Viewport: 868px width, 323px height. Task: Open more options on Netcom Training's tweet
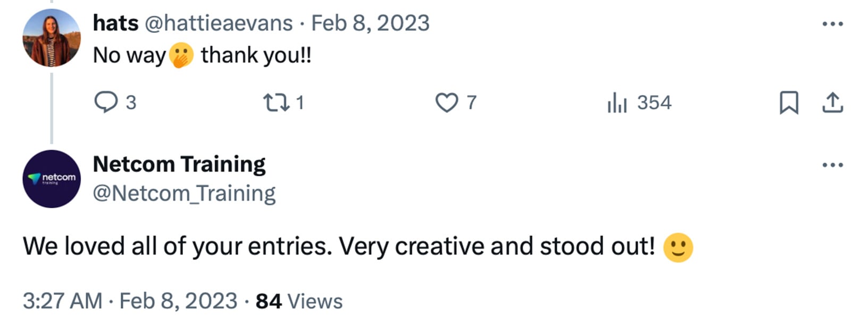(832, 165)
